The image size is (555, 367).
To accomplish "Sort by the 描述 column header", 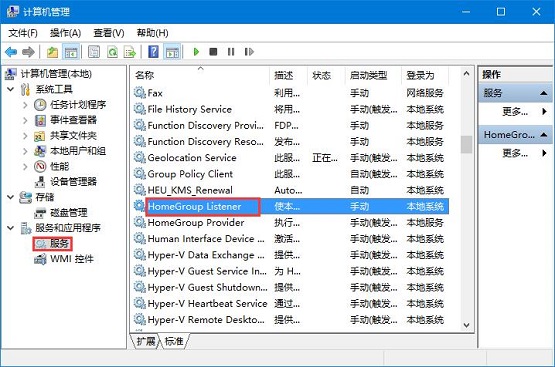I will click(287, 75).
